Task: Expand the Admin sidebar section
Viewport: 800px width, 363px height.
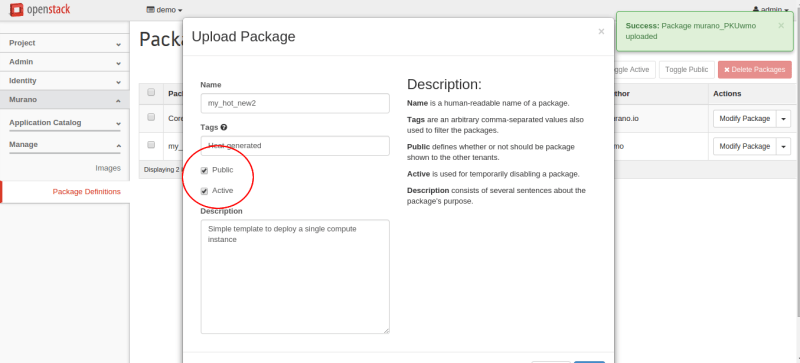Action: coord(65,62)
